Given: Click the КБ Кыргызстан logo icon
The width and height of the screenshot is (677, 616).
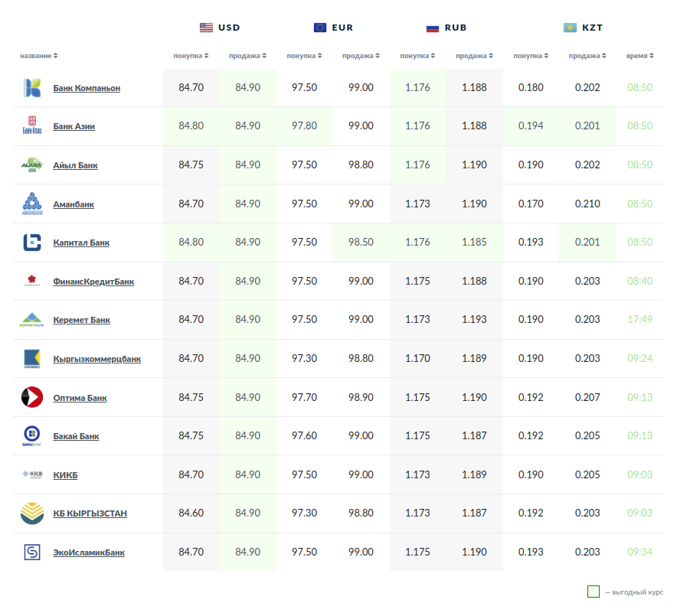Looking at the screenshot, I should point(31,513).
